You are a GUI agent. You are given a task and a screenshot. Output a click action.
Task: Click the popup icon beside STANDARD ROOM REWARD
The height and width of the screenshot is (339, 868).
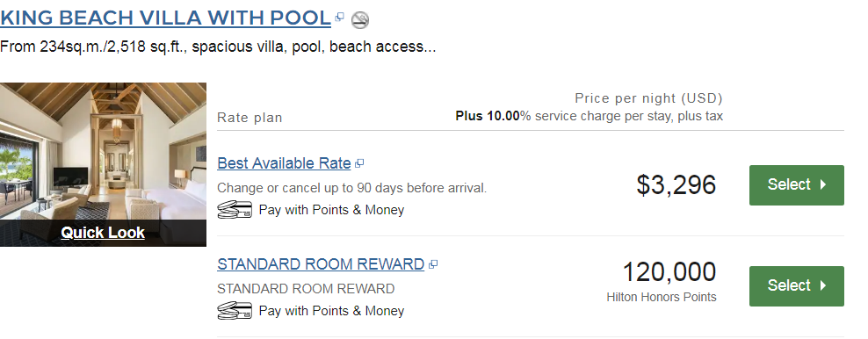[x=433, y=264]
